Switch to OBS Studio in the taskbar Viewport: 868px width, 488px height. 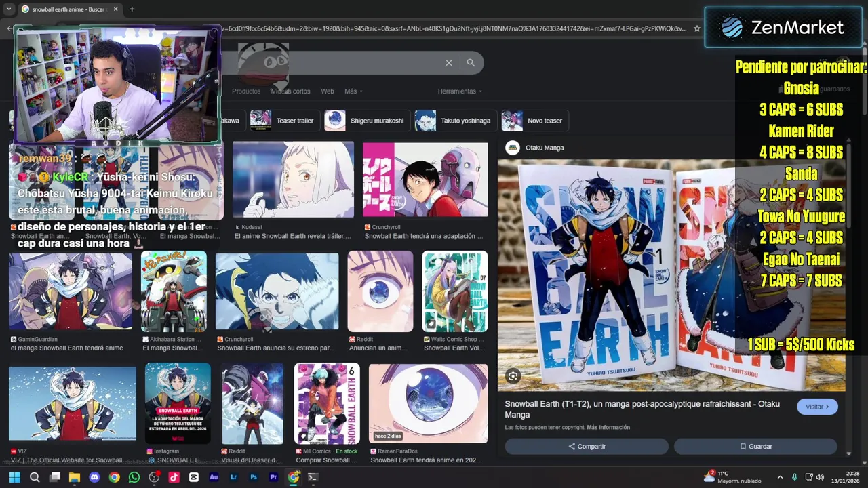pyautogui.click(x=154, y=477)
